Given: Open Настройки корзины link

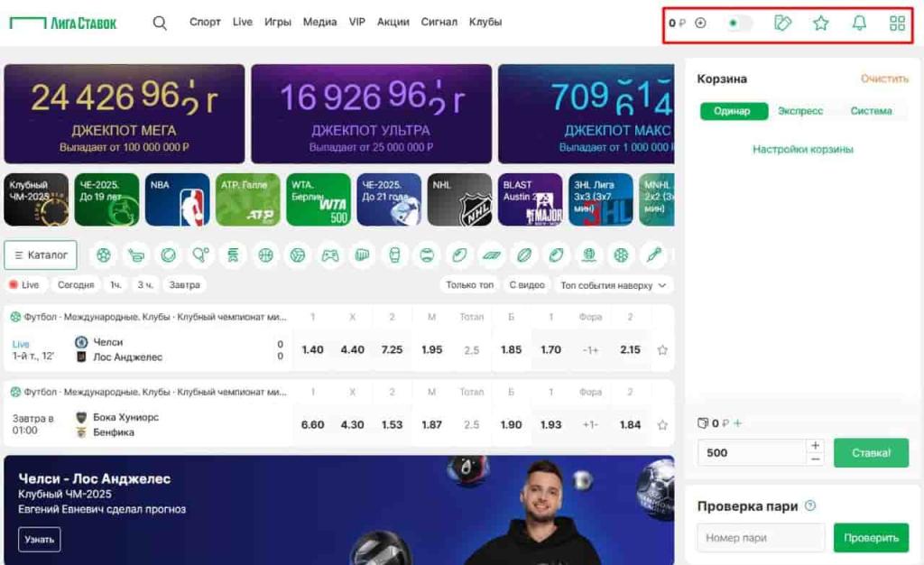Looking at the screenshot, I should [802, 149].
